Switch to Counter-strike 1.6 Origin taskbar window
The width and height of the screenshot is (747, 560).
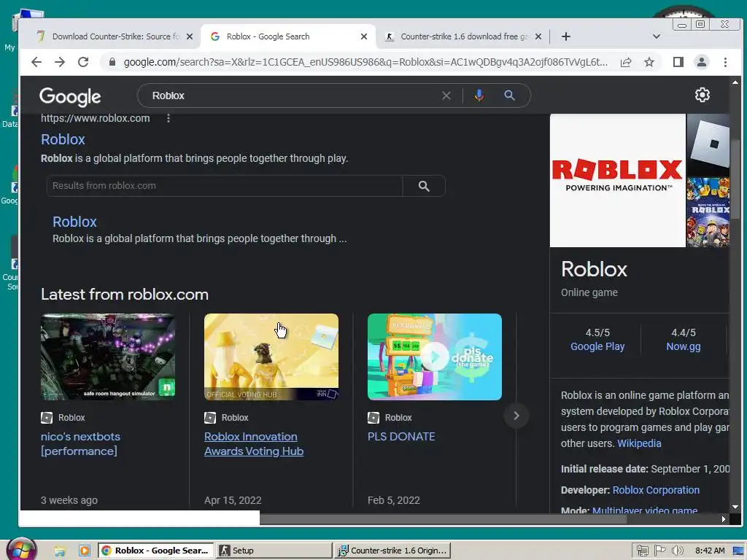392,551
